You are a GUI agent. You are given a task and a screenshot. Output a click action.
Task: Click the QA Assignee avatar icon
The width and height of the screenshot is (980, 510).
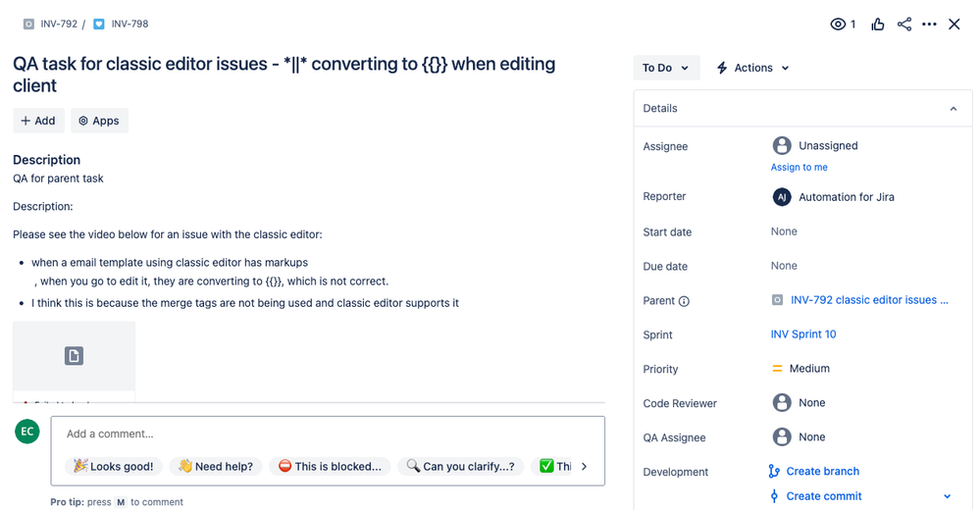coord(782,436)
